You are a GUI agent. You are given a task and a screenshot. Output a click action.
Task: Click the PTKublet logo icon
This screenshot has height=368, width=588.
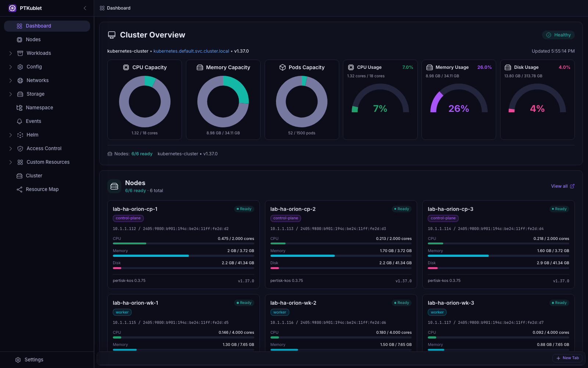(x=12, y=8)
